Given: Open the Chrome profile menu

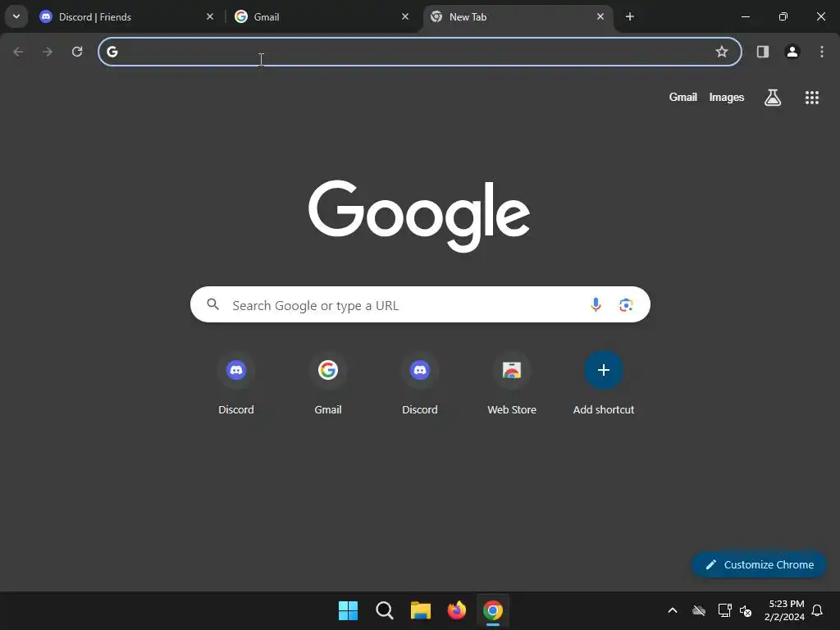Looking at the screenshot, I should tap(792, 52).
